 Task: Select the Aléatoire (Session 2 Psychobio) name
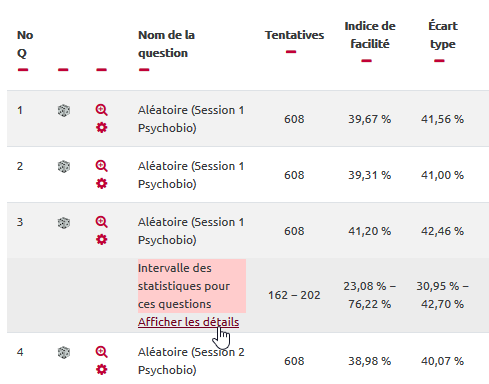coord(191,361)
